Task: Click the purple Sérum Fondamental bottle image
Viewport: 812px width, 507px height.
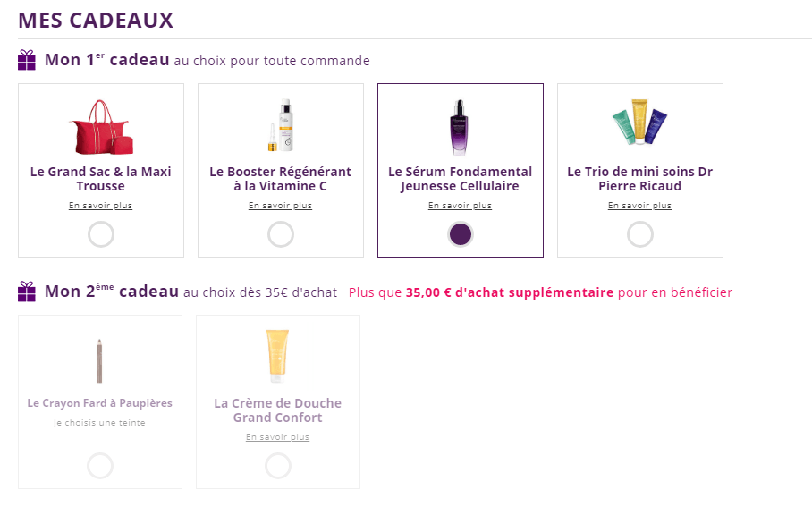Action: pyautogui.click(x=460, y=128)
